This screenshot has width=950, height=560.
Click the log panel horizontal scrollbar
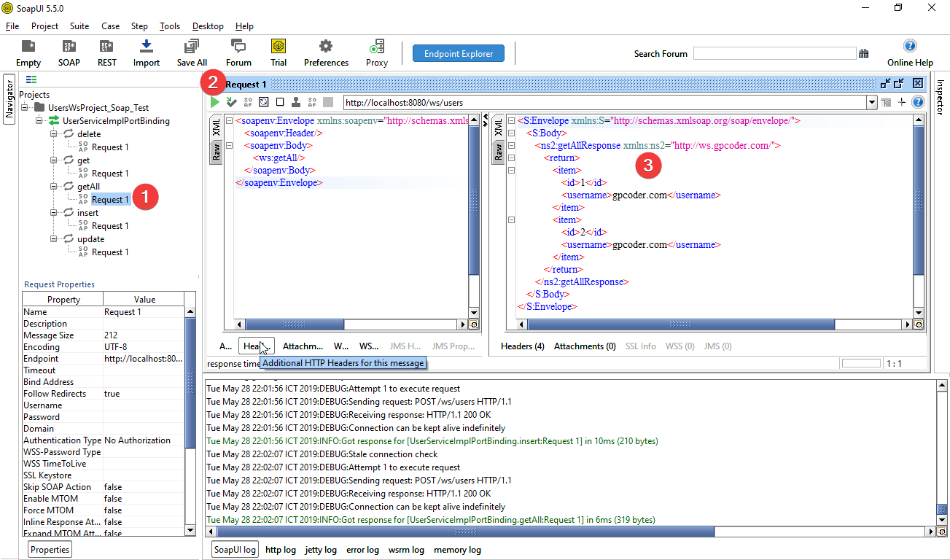(x=467, y=532)
